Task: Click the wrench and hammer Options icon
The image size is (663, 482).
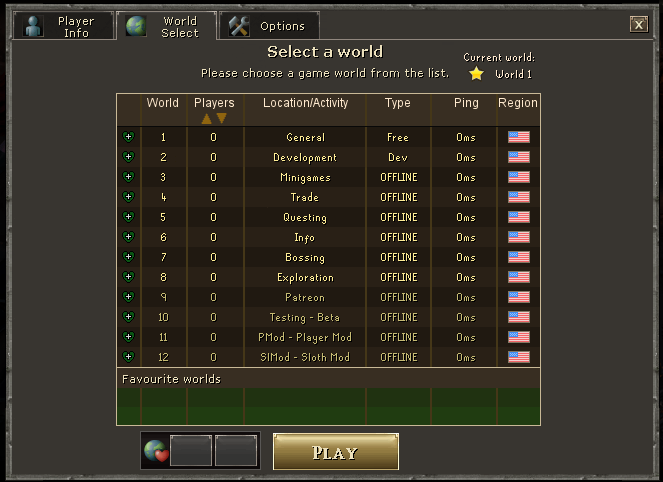Action: (x=239, y=26)
